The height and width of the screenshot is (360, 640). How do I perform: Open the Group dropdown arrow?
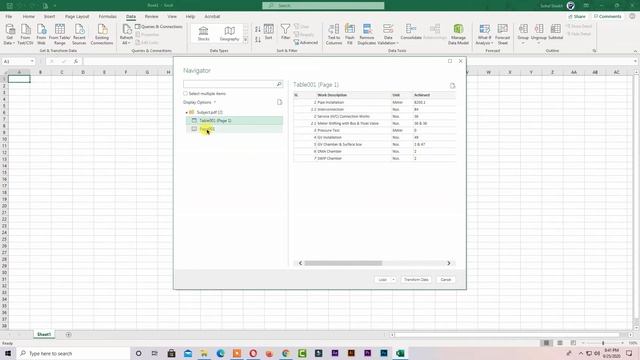(523, 42)
